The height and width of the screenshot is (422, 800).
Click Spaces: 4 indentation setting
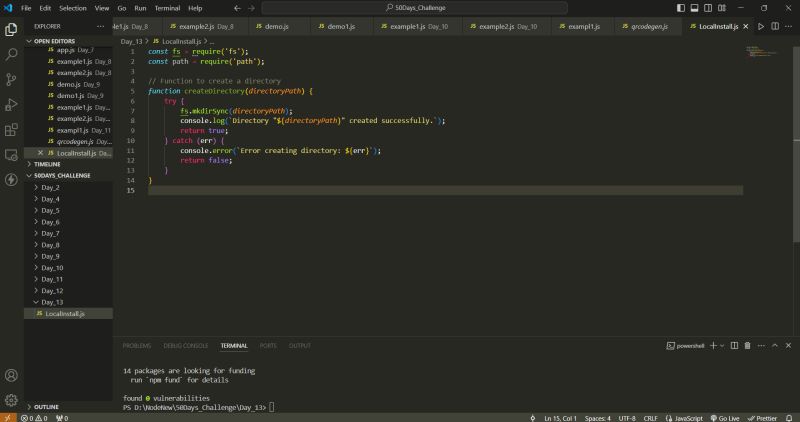click(598, 417)
